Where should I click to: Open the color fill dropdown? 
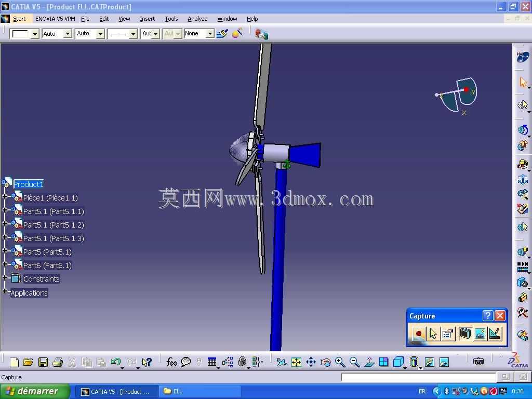pos(35,34)
